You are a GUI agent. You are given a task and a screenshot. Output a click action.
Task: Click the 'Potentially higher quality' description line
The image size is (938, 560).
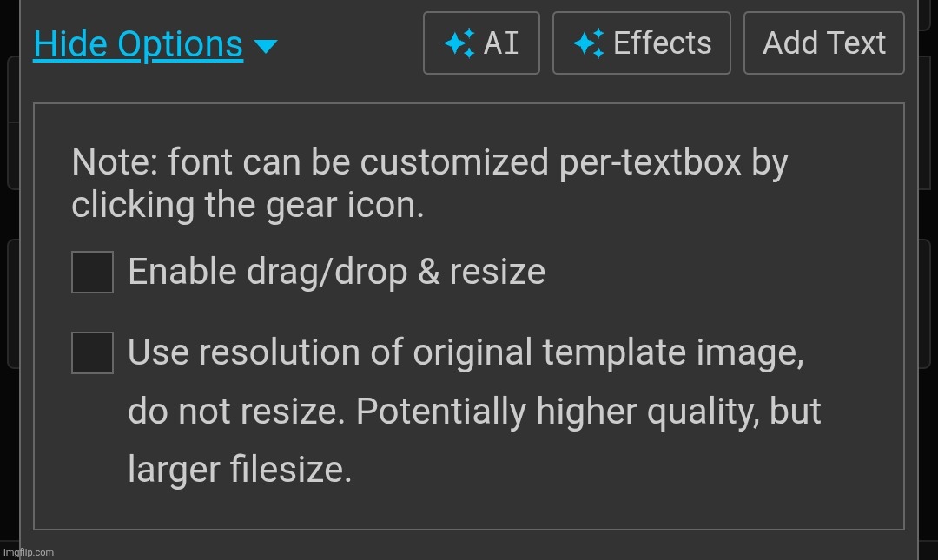coord(474,411)
